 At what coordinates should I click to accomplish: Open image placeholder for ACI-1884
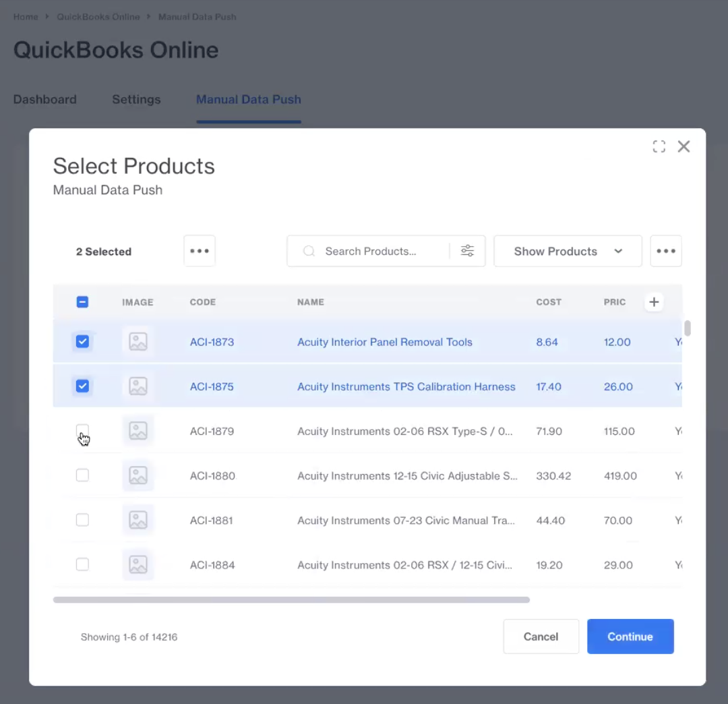[138, 564]
